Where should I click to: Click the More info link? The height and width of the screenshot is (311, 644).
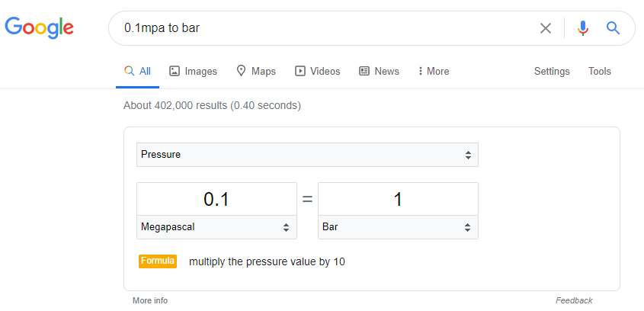pos(150,301)
